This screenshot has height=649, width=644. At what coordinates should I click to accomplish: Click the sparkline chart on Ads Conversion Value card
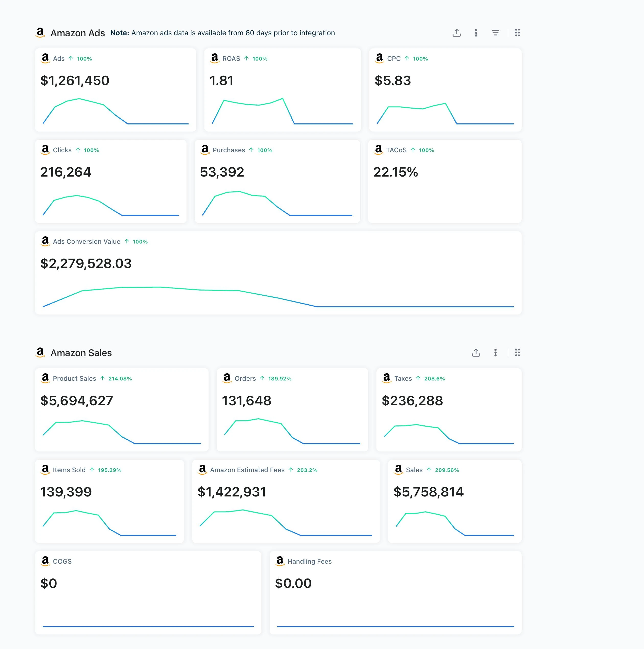click(278, 297)
